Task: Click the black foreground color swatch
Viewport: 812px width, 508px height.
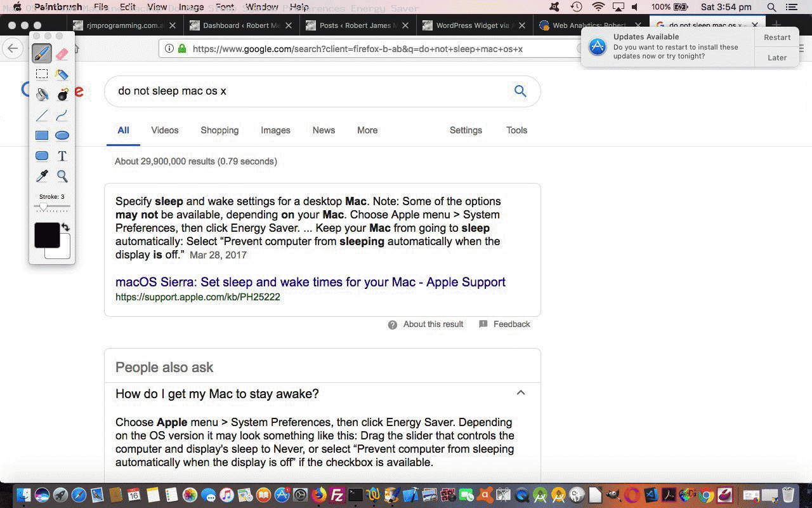Action: pos(47,235)
